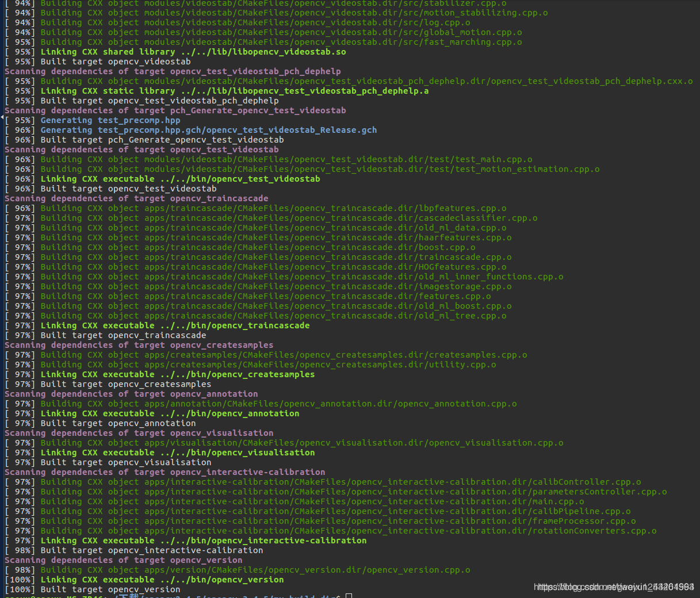Click the old_ml_tree.cpp.o build line
This screenshot has height=598, width=700.
point(255,316)
